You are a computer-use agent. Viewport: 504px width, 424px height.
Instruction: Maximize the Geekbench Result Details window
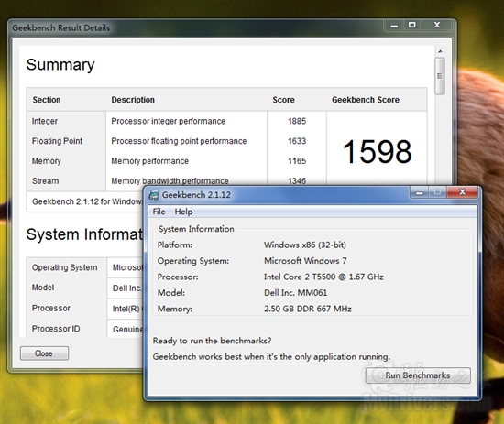tap(412, 25)
